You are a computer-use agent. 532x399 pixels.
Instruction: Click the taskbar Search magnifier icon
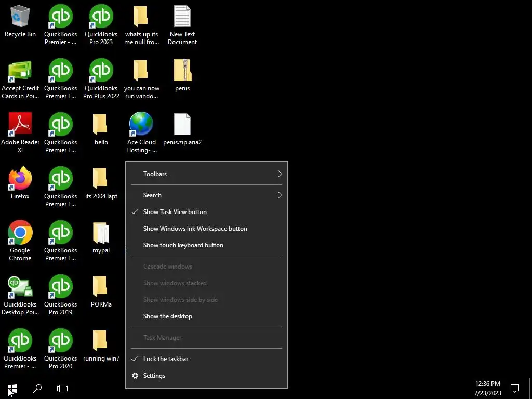tap(37, 389)
